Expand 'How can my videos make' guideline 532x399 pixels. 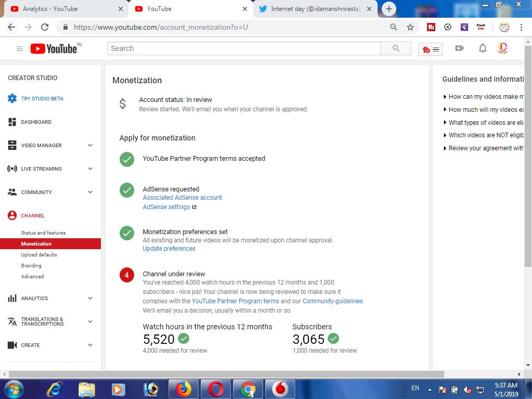point(484,97)
